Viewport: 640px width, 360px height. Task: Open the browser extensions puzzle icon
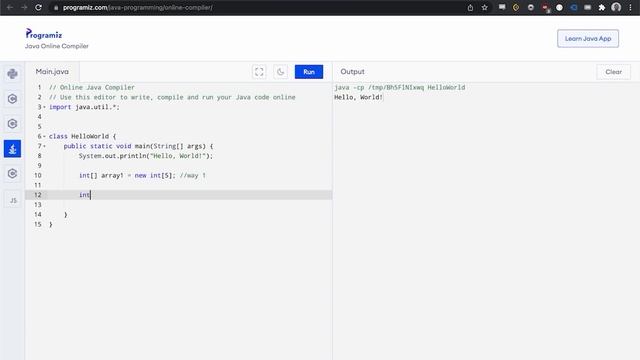(x=602, y=7)
